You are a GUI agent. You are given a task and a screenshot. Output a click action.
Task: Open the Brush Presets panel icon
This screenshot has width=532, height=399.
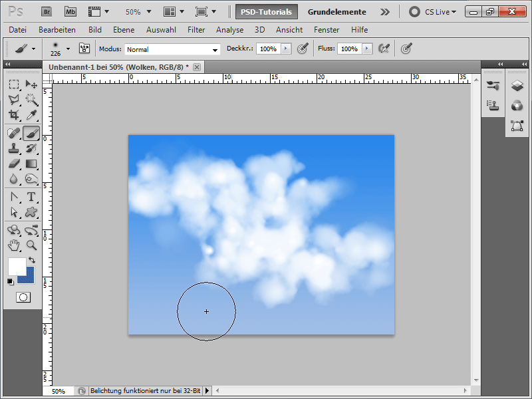click(x=493, y=86)
